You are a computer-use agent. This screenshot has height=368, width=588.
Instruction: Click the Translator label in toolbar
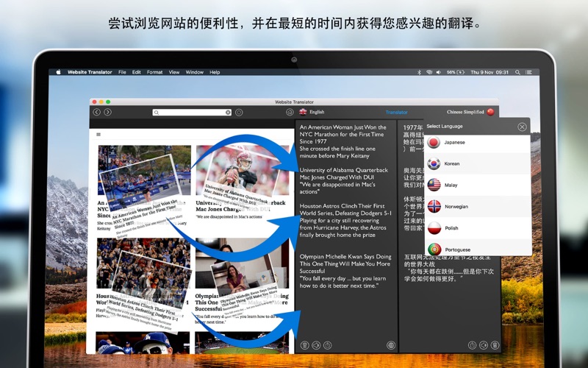[x=396, y=112]
